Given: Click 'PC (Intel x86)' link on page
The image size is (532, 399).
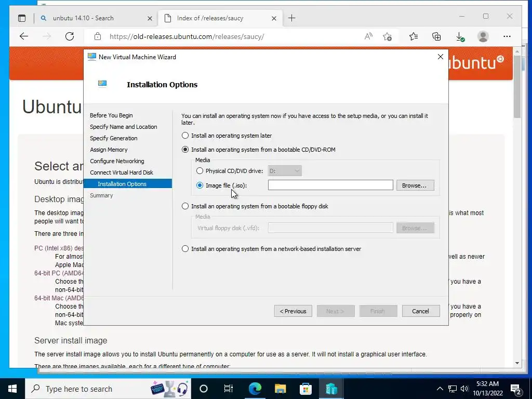Looking at the screenshot, I should (58, 248).
